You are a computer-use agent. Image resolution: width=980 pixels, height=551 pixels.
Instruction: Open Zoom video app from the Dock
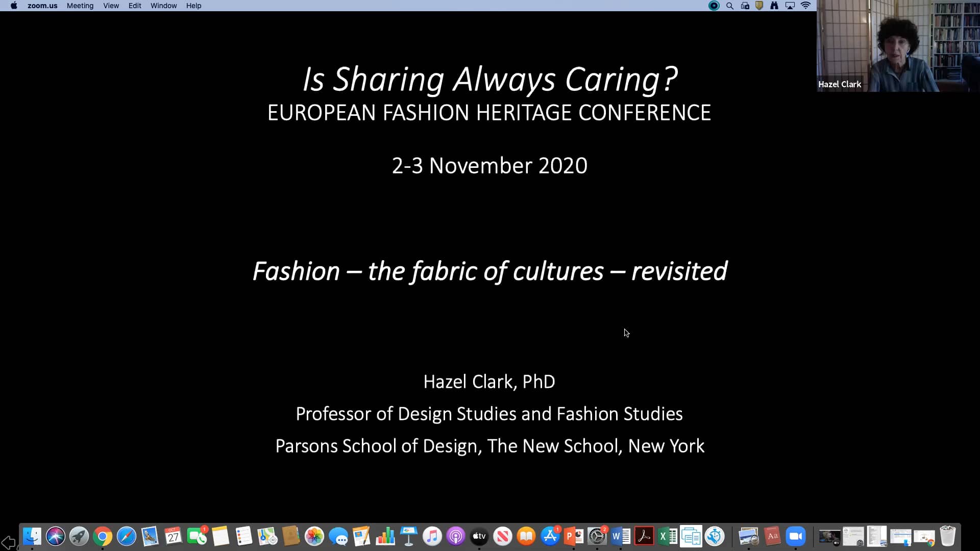pyautogui.click(x=796, y=536)
